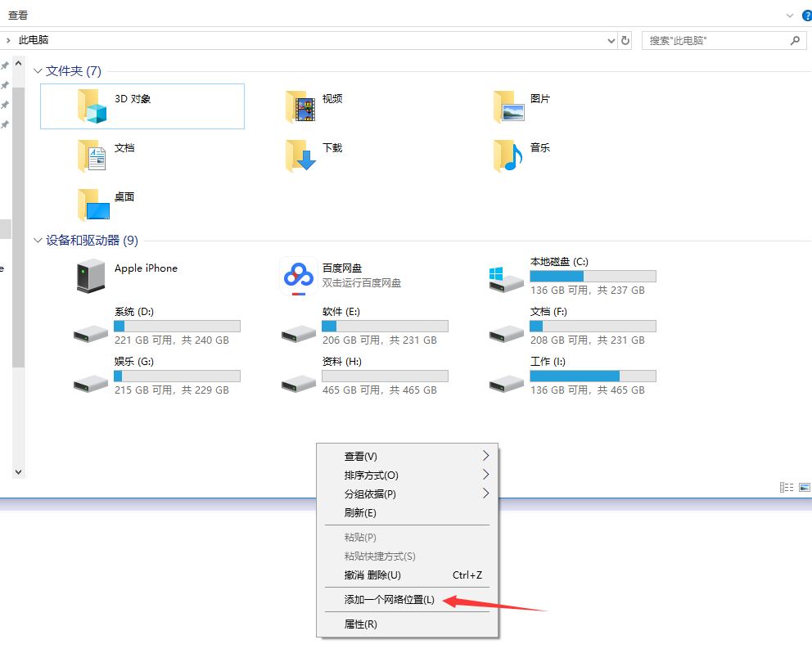This screenshot has height=667, width=812.
Task: Switch to large icons view layout icon
Action: click(805, 487)
